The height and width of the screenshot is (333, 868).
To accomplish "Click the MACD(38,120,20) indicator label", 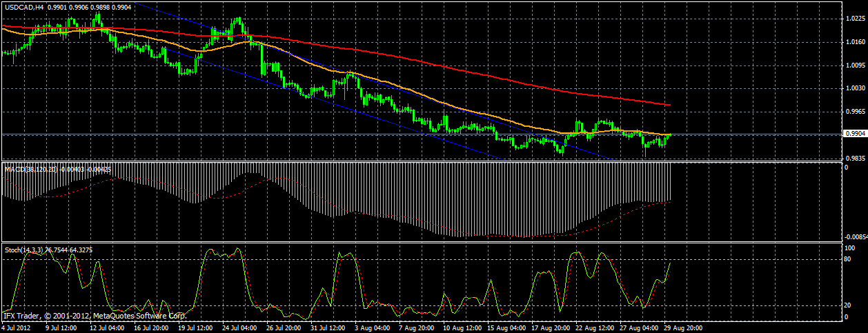I will pyautogui.click(x=32, y=168).
